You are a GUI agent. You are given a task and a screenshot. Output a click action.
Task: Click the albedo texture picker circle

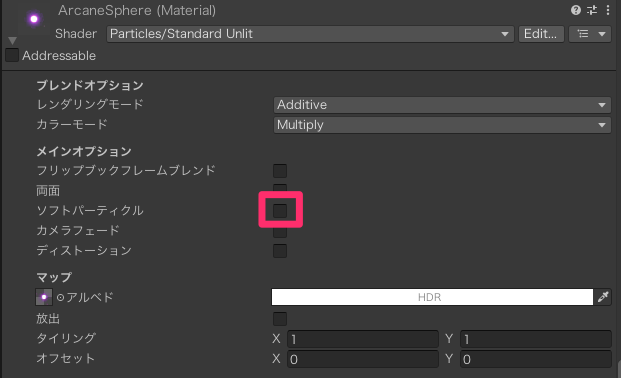pos(60,297)
